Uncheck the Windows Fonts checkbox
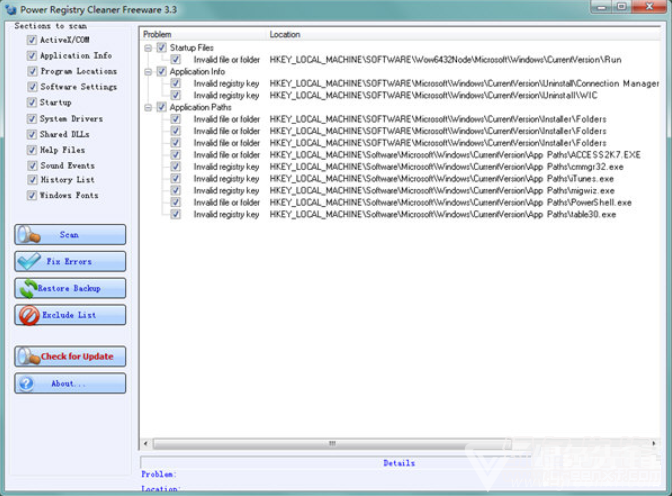The image size is (672, 496). coord(32,195)
